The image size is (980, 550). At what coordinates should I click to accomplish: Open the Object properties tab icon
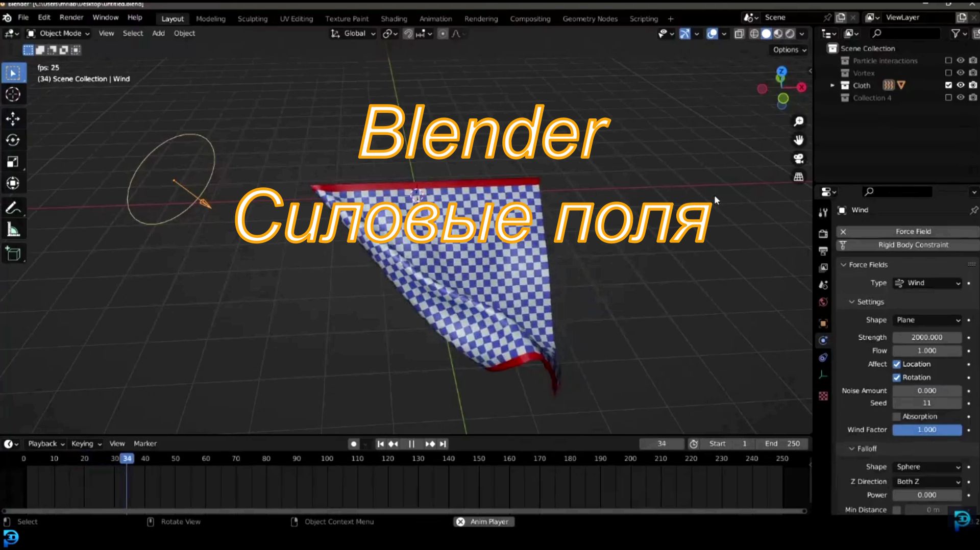[x=823, y=323]
